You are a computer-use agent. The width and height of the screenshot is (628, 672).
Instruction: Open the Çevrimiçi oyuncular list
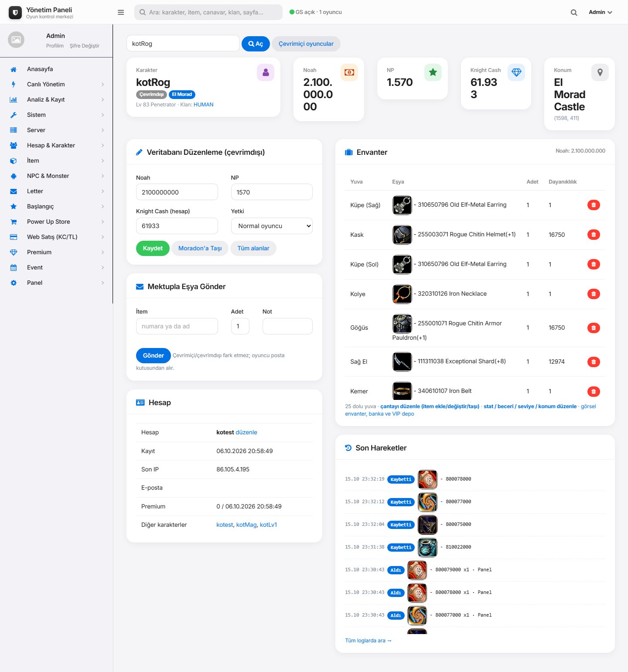coord(306,44)
